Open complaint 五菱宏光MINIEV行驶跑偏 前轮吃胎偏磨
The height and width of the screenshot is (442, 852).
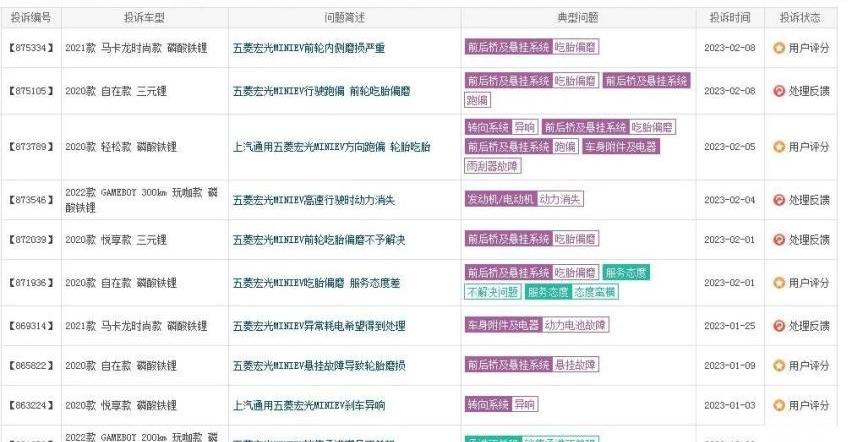(x=321, y=91)
